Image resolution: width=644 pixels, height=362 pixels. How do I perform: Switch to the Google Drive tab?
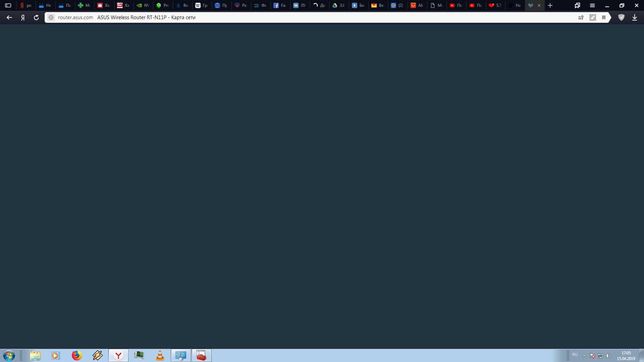point(338,6)
